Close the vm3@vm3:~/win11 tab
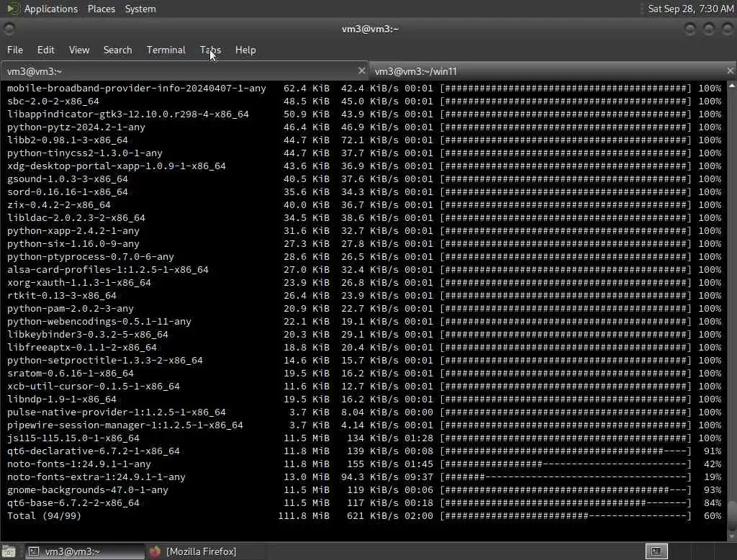Image resolution: width=737 pixels, height=560 pixels. tap(730, 71)
